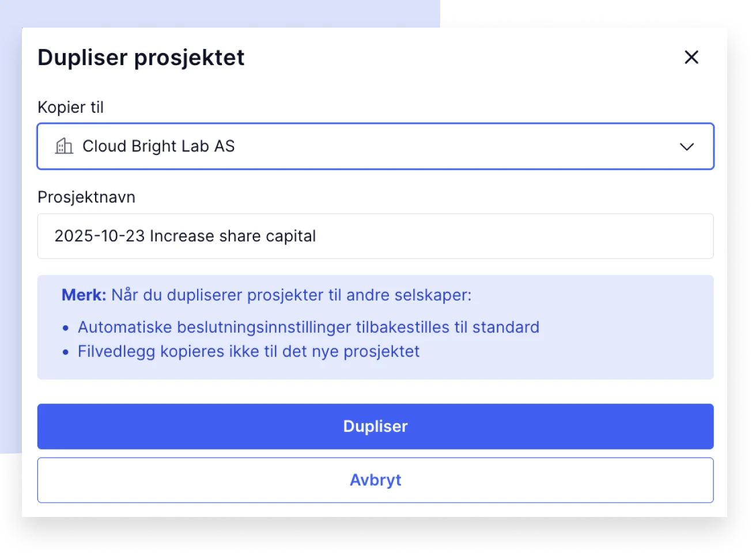Click the Automatiske beslutningsinnstillinger note line
The image size is (756, 555).
(x=308, y=327)
